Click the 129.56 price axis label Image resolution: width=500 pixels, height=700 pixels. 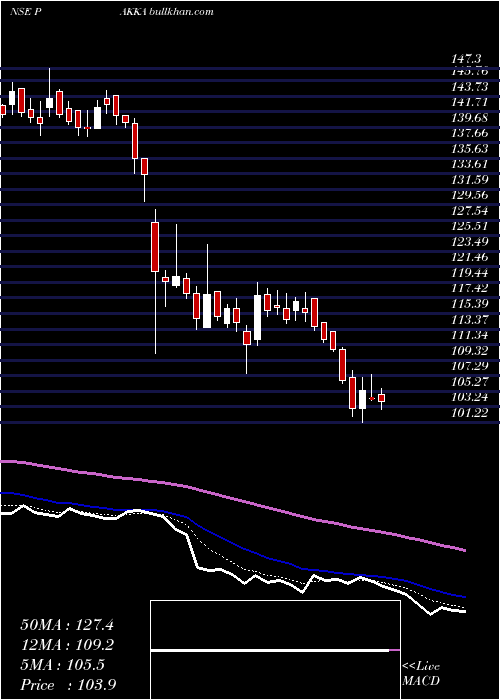[469, 195]
